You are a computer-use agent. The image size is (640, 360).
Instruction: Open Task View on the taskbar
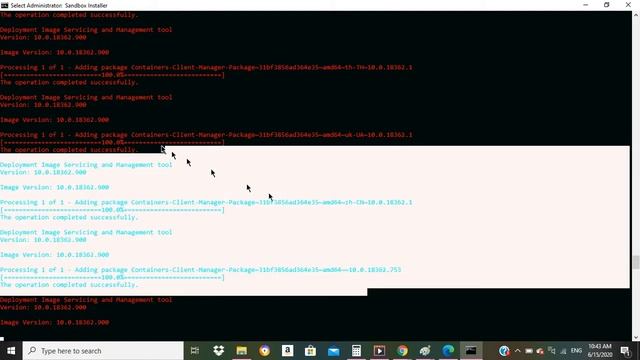195,351
